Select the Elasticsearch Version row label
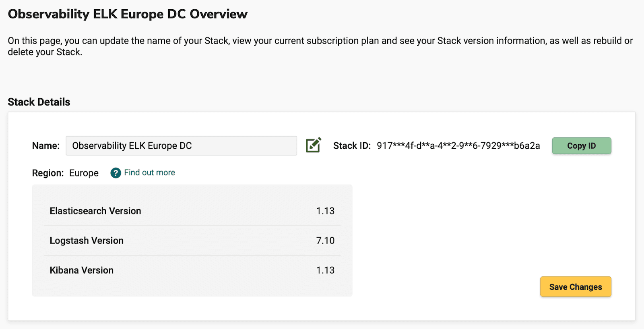The height and width of the screenshot is (330, 644). pyautogui.click(x=95, y=211)
